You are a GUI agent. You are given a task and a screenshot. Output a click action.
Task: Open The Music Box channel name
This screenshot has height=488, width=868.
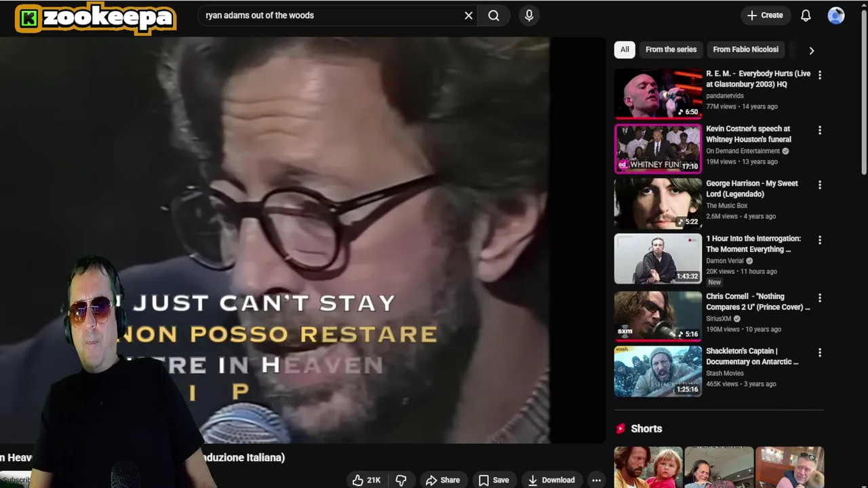click(727, 205)
